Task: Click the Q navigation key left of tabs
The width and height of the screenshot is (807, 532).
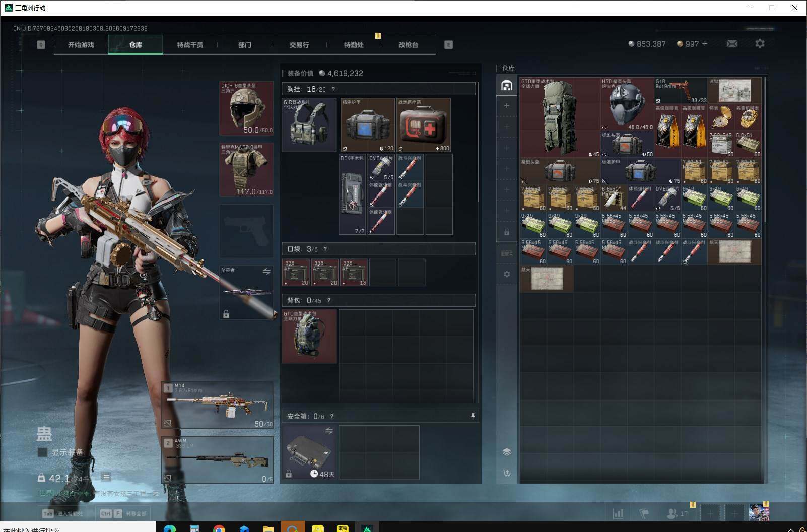Action: pyautogui.click(x=41, y=45)
